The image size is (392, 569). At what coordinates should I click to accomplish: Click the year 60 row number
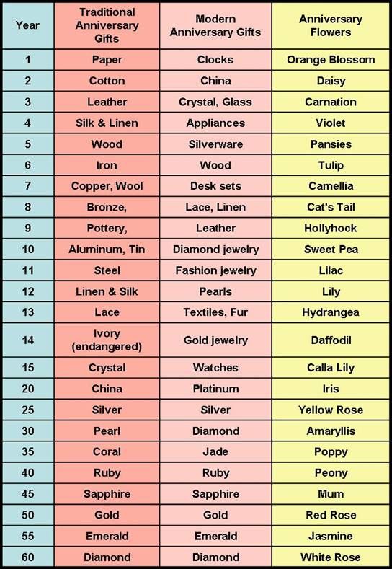[x=28, y=557]
